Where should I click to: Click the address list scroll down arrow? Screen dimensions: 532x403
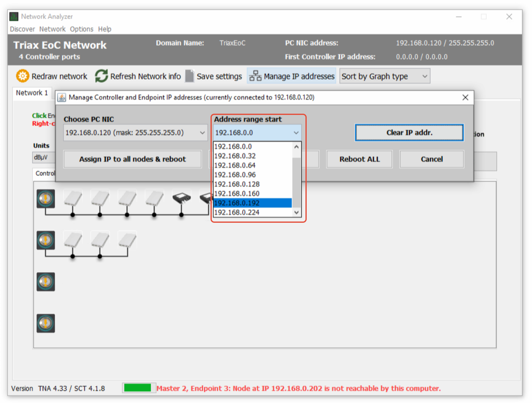[x=297, y=212]
